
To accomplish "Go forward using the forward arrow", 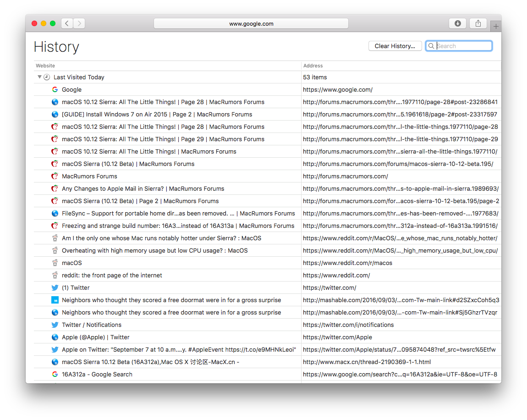I will [x=79, y=23].
